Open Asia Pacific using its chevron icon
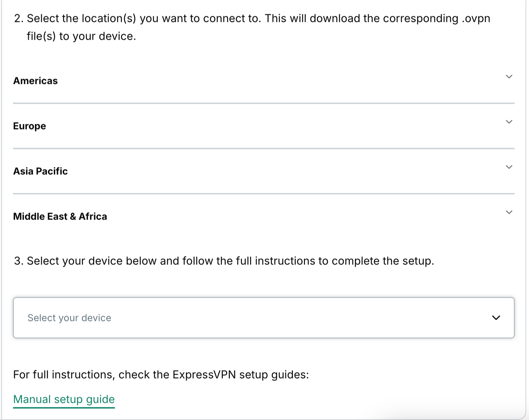 click(509, 167)
